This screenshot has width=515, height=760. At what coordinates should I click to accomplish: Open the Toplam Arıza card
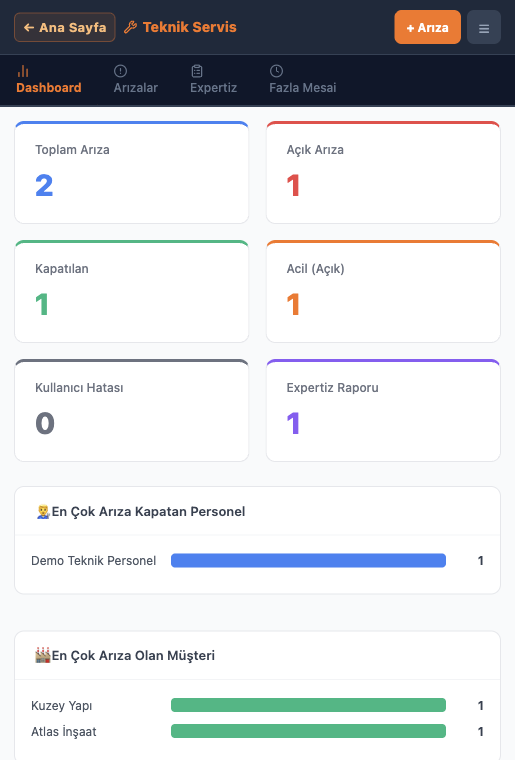click(x=132, y=172)
